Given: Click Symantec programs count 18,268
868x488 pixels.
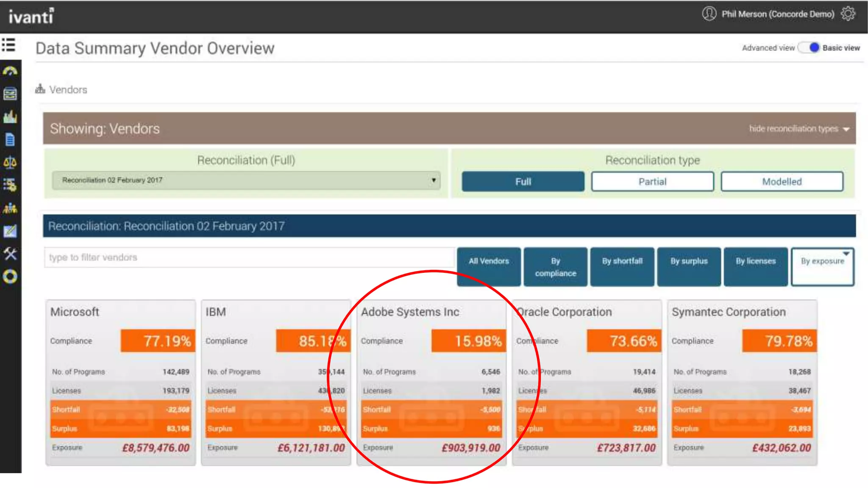Looking at the screenshot, I should tap(799, 372).
